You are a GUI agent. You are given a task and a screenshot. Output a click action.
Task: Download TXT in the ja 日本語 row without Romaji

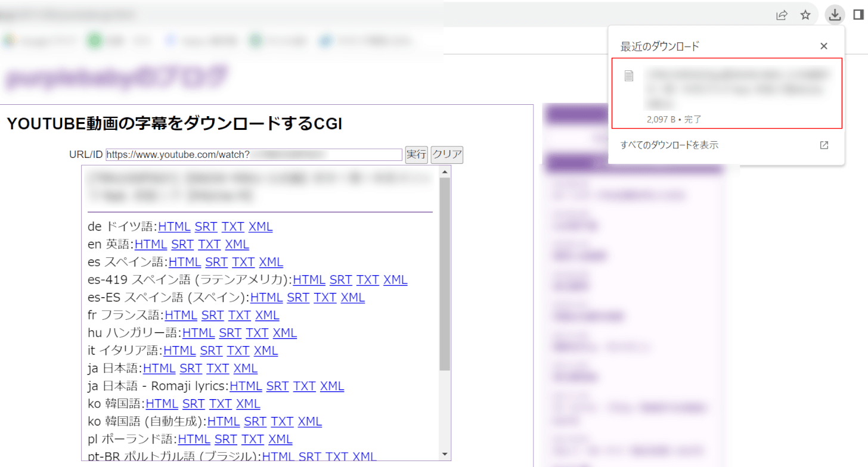click(218, 368)
